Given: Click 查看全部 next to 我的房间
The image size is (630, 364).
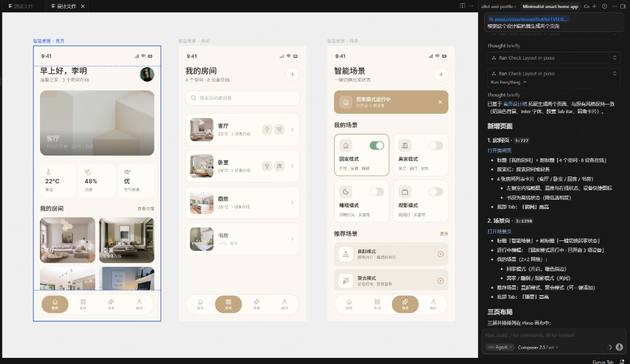Looking at the screenshot, I should tap(145, 208).
